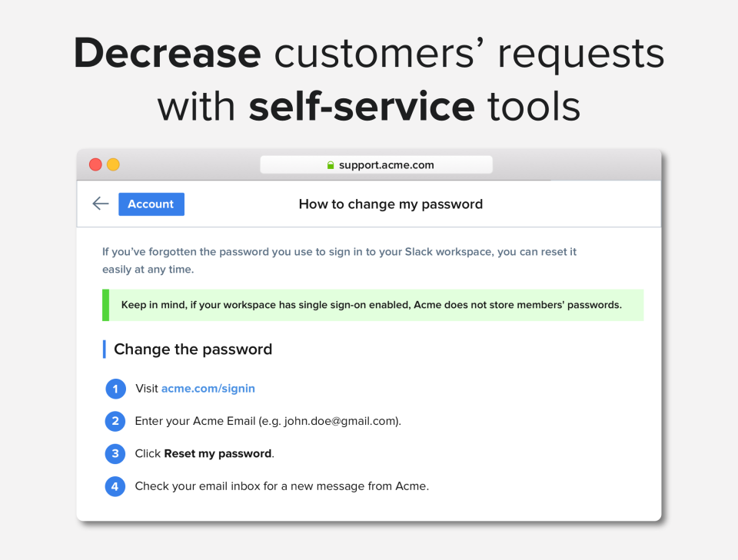The height and width of the screenshot is (560, 738).
Task: Click the step 2 numbered circle
Action: pyautogui.click(x=115, y=421)
